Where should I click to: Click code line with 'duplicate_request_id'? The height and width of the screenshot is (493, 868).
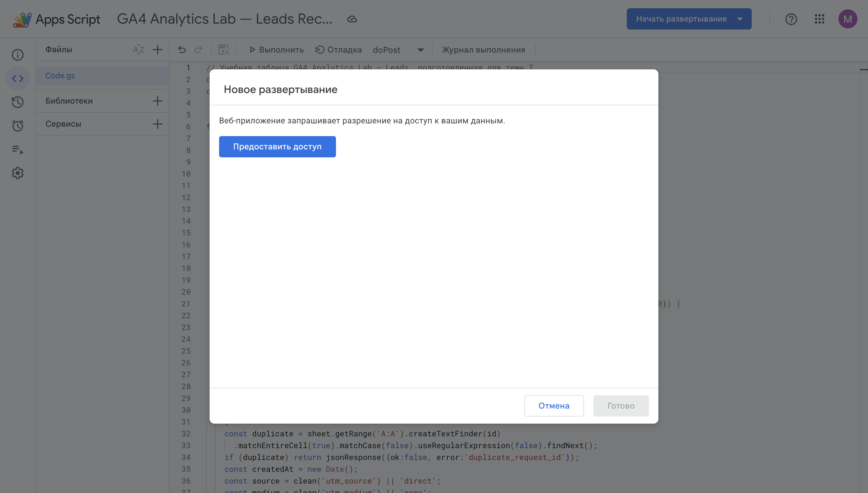[402, 458]
